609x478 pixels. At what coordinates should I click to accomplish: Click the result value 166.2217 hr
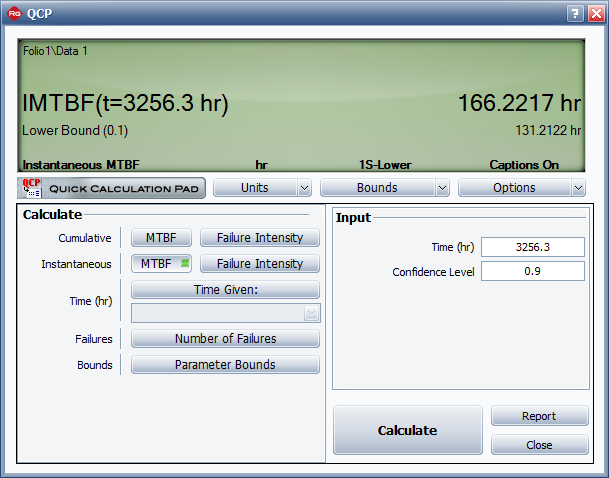519,103
